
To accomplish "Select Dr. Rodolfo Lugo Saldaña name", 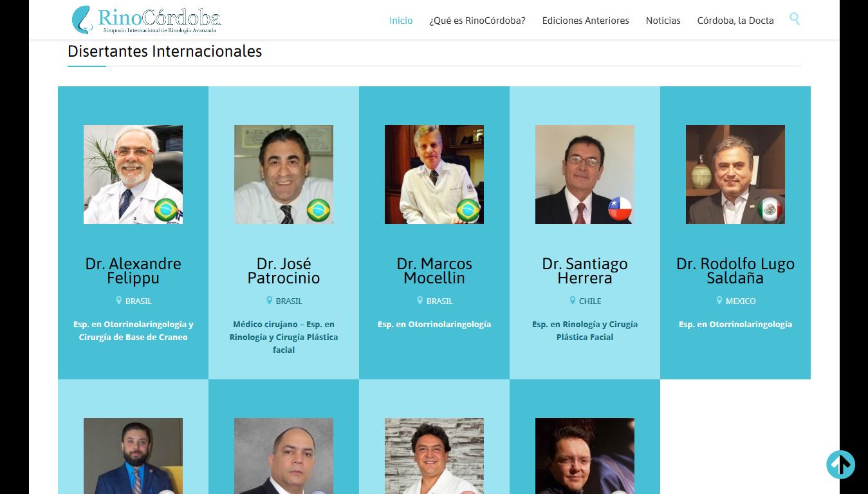I will (735, 271).
